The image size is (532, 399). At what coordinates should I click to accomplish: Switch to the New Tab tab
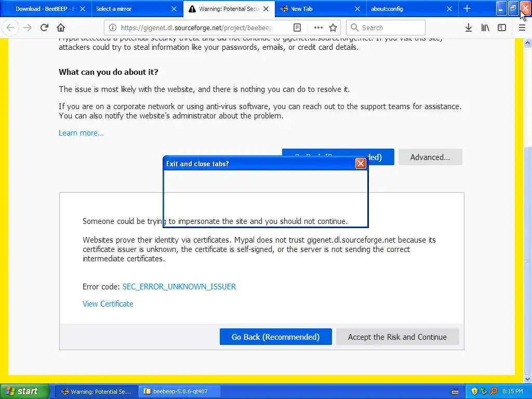pyautogui.click(x=321, y=9)
